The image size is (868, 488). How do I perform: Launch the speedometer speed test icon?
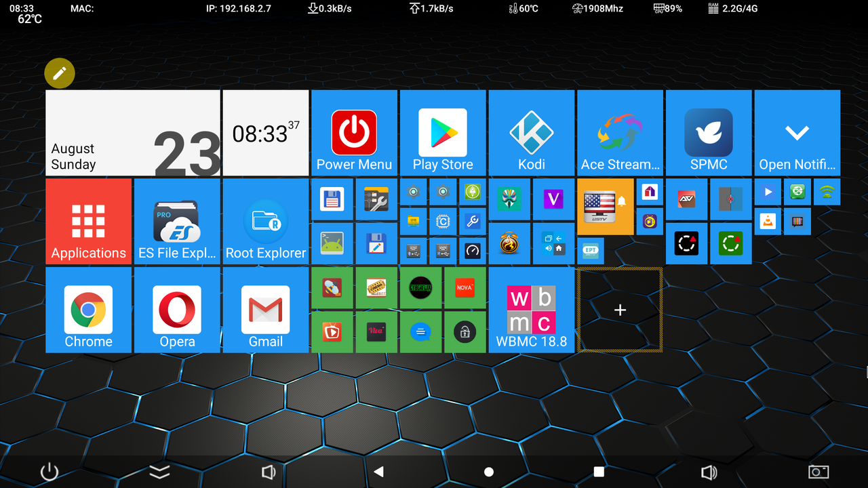point(473,251)
